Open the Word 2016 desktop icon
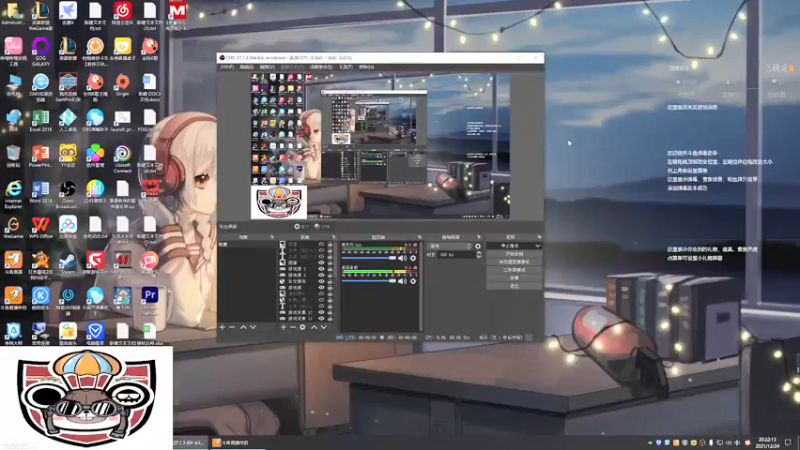The height and width of the screenshot is (450, 800). coord(40,192)
